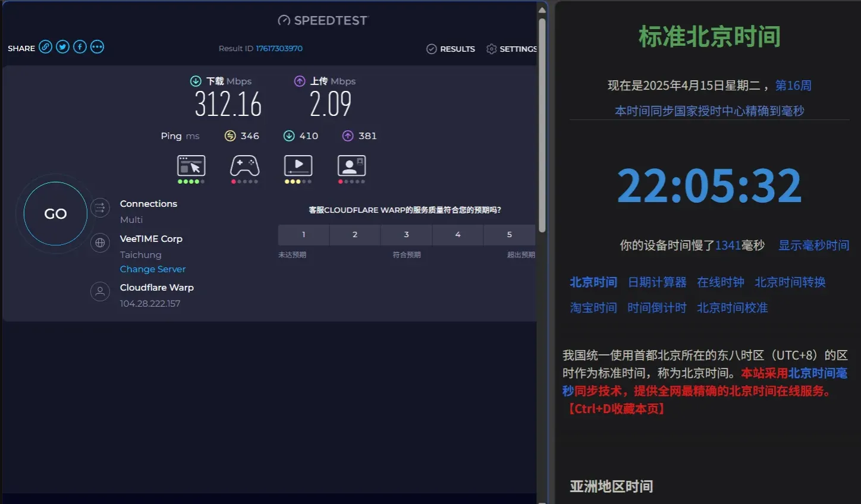Click Change Server link
861x504 pixels.
[x=153, y=269]
